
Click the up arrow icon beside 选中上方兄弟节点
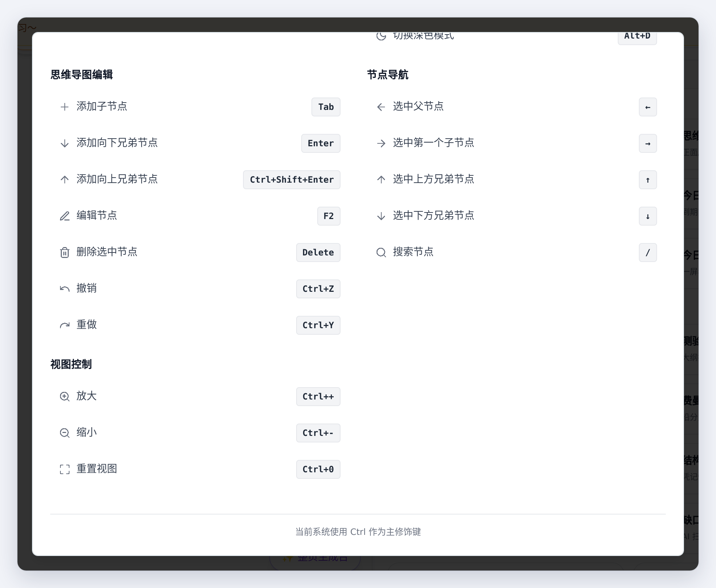381,180
